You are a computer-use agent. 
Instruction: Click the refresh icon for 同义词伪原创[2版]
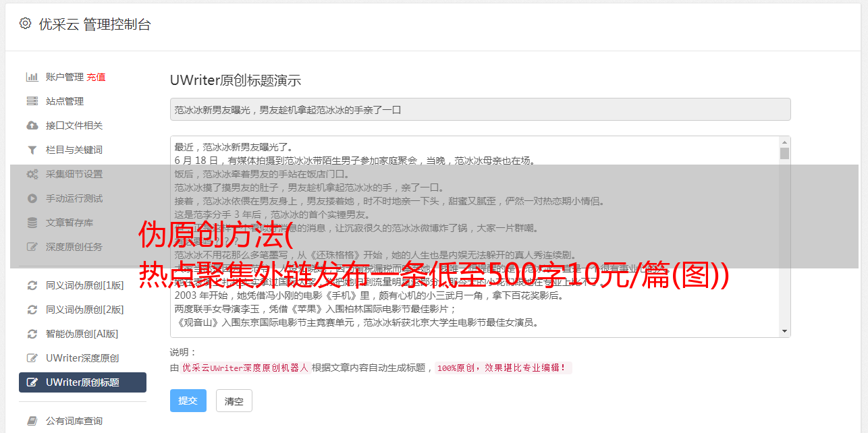[x=32, y=310]
